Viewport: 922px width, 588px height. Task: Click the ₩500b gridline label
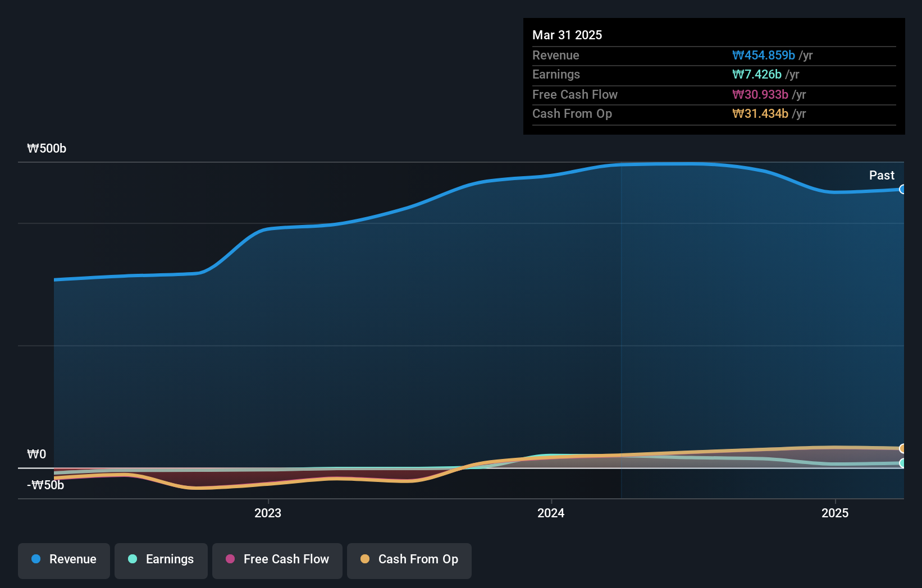click(46, 148)
